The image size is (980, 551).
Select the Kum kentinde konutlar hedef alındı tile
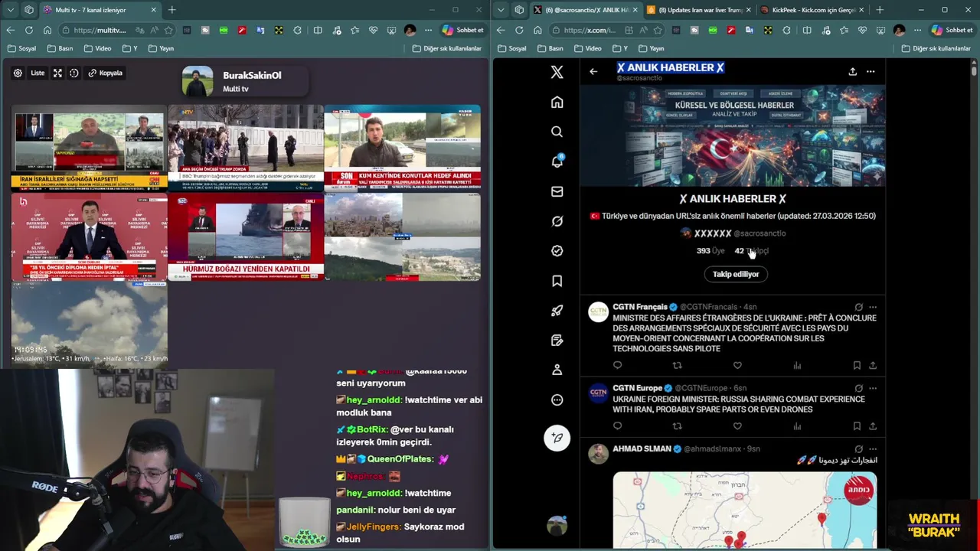click(x=403, y=148)
